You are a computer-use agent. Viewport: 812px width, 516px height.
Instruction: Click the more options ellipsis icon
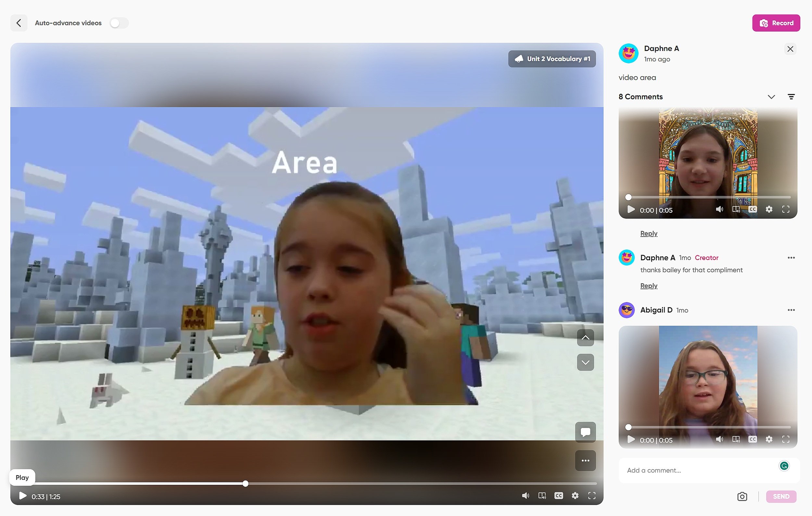point(585,461)
